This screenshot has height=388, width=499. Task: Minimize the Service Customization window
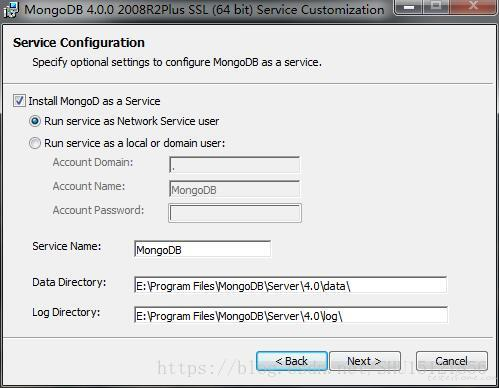click(x=409, y=7)
